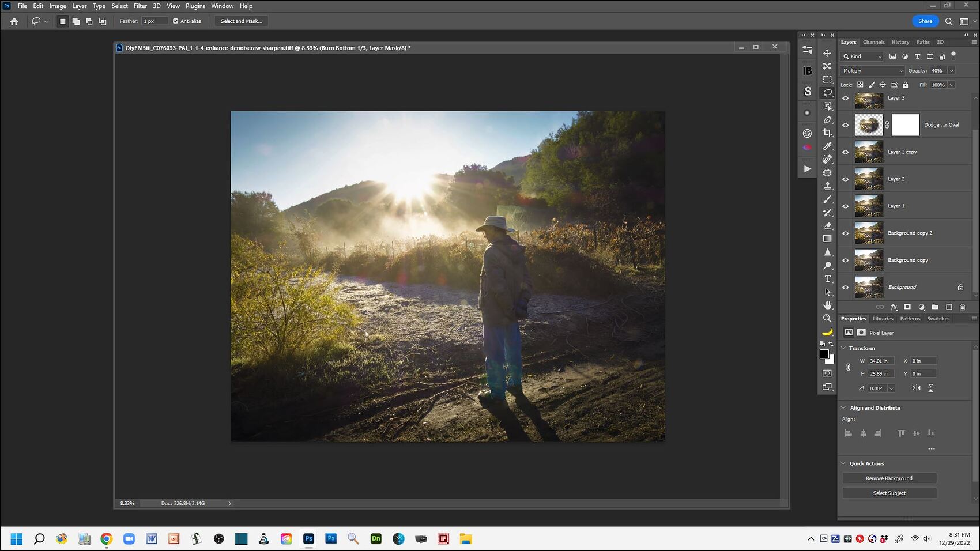Open Select and Mask workspace

coord(240,21)
